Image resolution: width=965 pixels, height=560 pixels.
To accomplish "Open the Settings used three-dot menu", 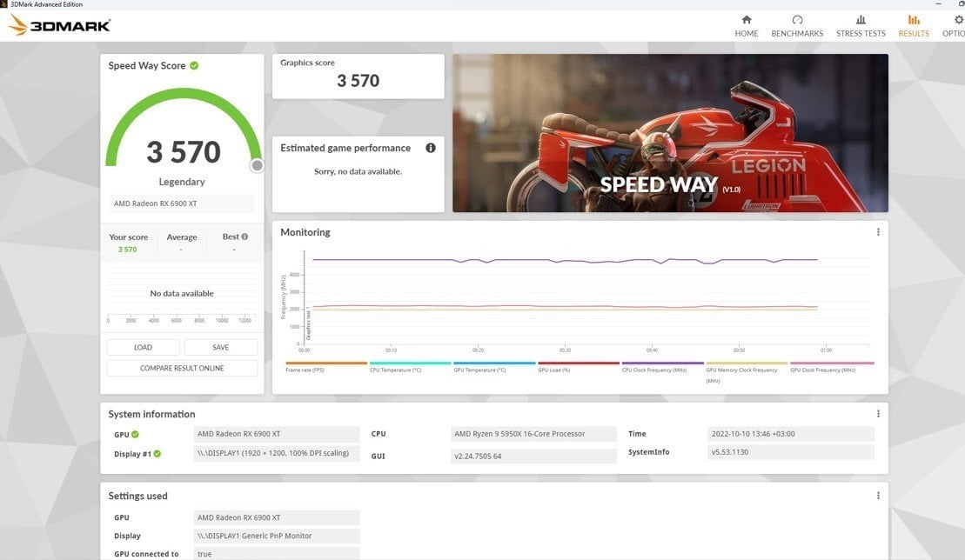I will pyautogui.click(x=878, y=496).
